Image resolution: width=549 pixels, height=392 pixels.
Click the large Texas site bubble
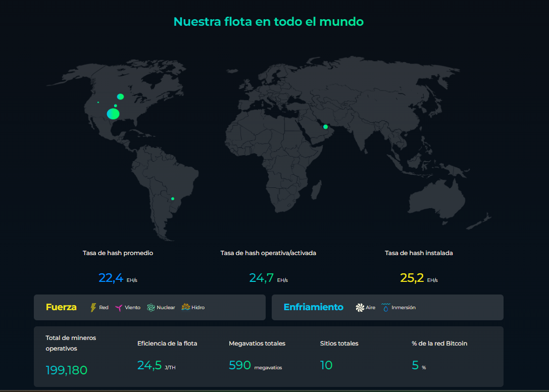click(x=113, y=114)
